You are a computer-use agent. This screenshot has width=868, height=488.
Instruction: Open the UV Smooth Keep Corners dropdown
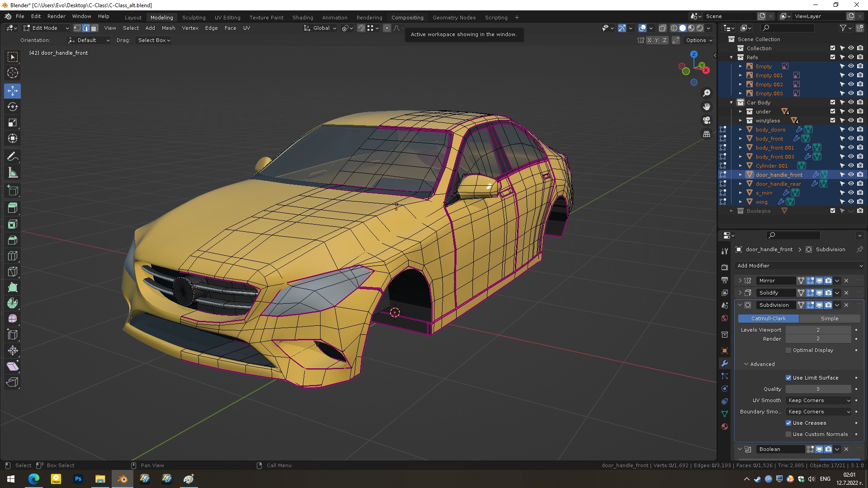[819, 400]
